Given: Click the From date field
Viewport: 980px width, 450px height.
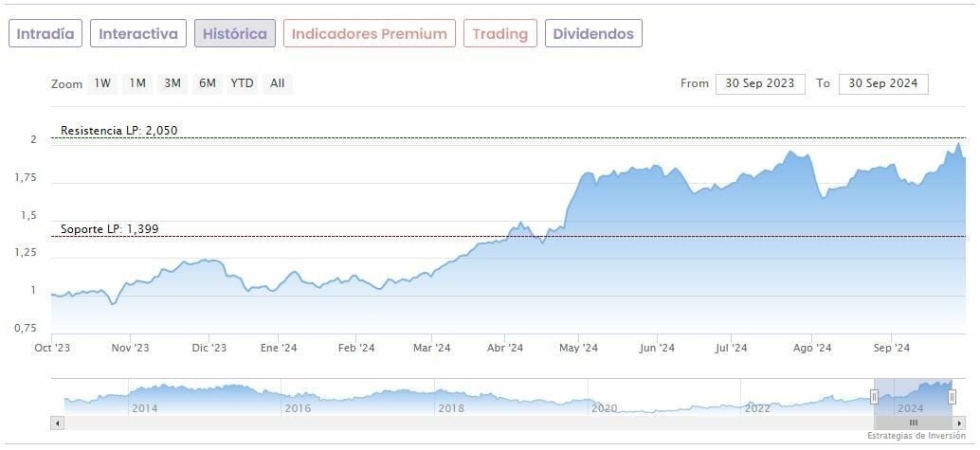Looking at the screenshot, I should [760, 83].
